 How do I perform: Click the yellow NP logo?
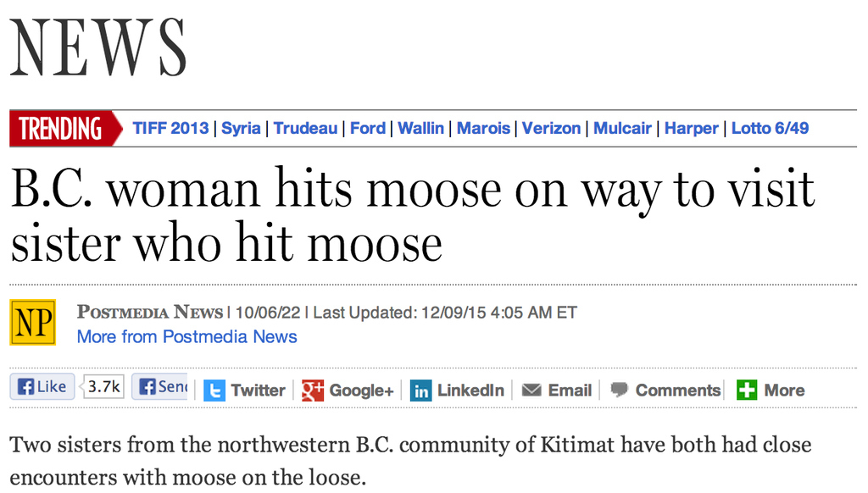click(x=33, y=323)
